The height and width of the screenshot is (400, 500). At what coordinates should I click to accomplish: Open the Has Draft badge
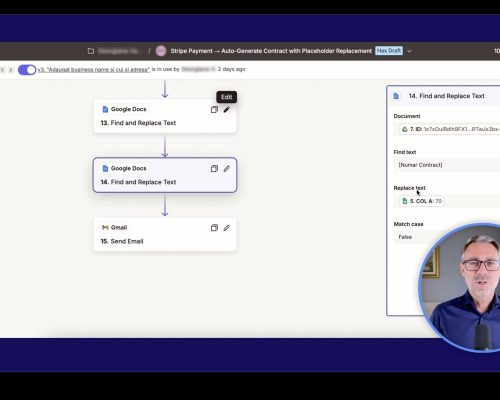(x=389, y=51)
